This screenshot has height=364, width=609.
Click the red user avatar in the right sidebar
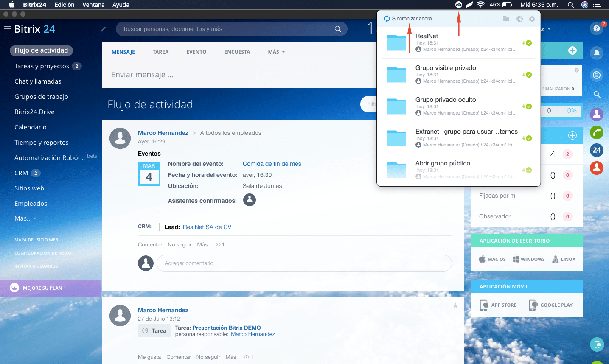pyautogui.click(x=597, y=168)
